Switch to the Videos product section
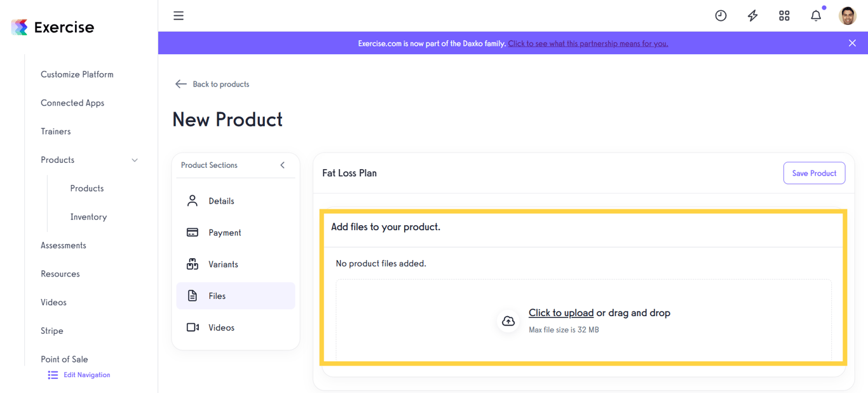 [221, 327]
